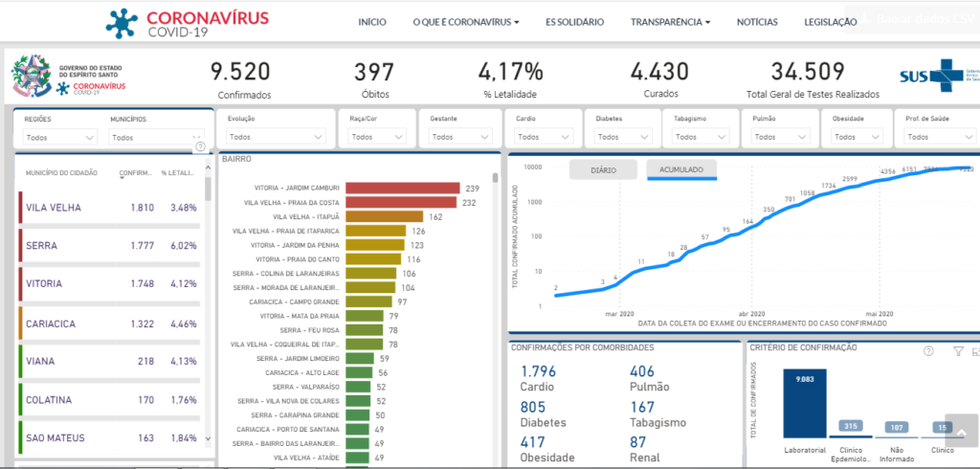Switch chart to Diário view
980x469 pixels.
pos(603,170)
